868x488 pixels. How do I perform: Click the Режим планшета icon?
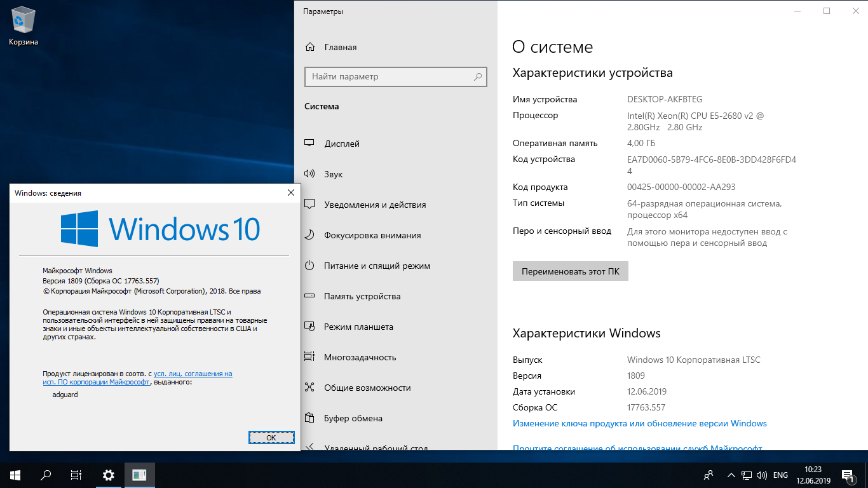coord(310,327)
